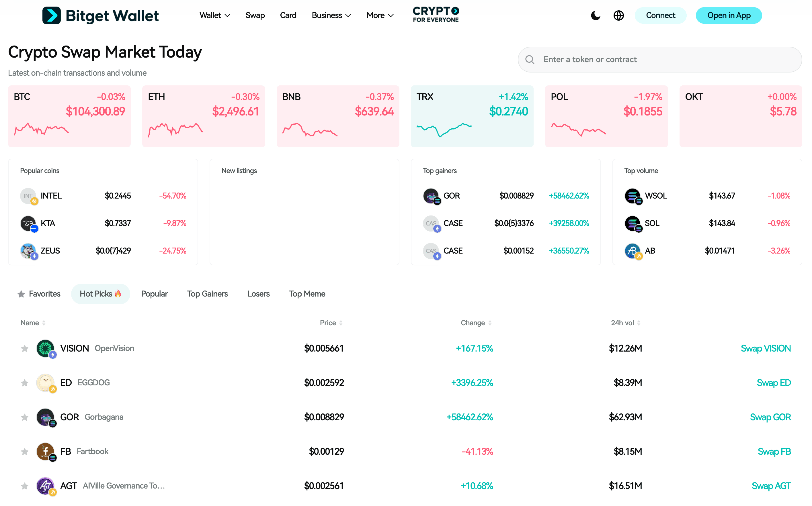Sort table by Price
The width and height of the screenshot is (812, 506).
[331, 323]
